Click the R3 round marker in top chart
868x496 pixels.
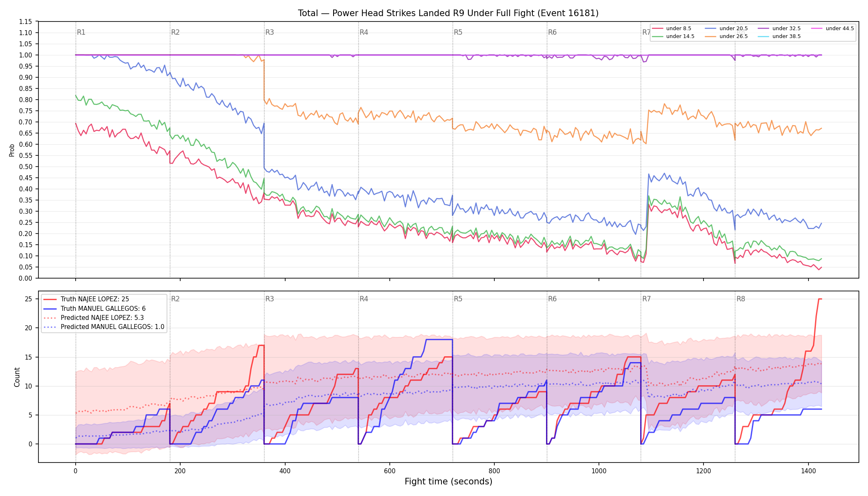[x=269, y=32]
